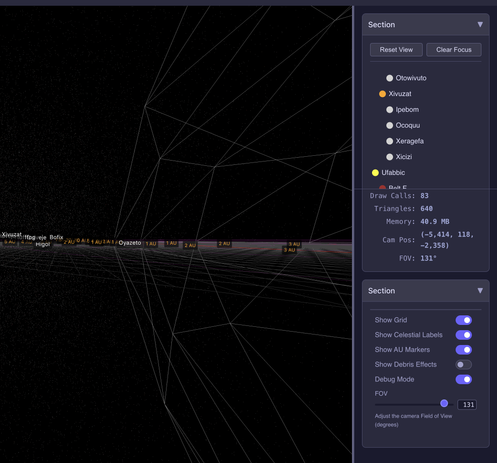
Task: Enable Show Debris Effects
Action: [464, 364]
